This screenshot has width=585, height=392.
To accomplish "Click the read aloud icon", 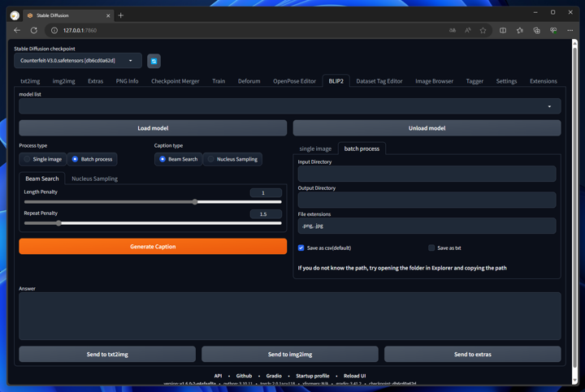I will click(468, 30).
